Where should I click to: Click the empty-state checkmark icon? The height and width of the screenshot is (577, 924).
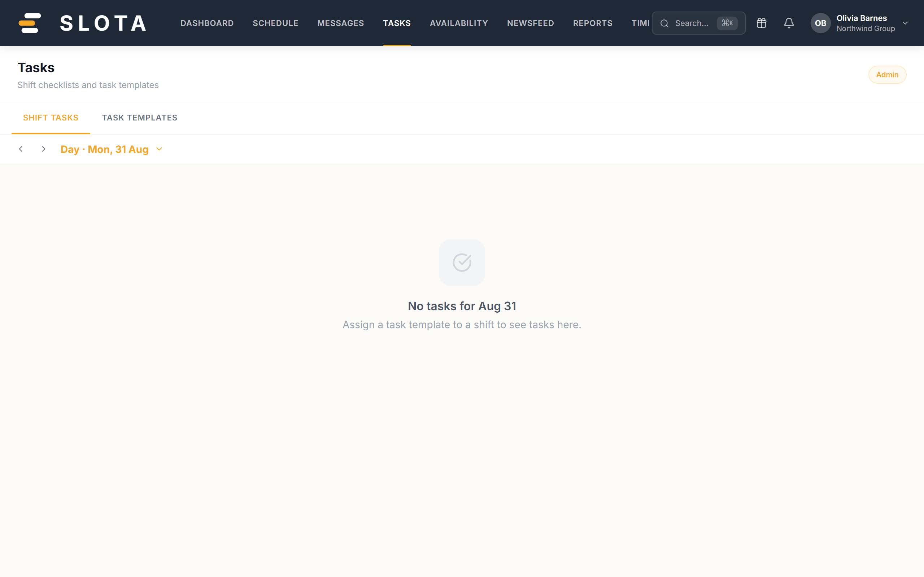click(462, 263)
